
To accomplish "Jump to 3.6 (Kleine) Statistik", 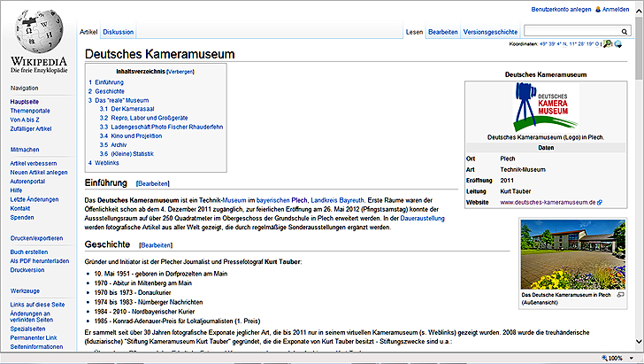I will (126, 154).
